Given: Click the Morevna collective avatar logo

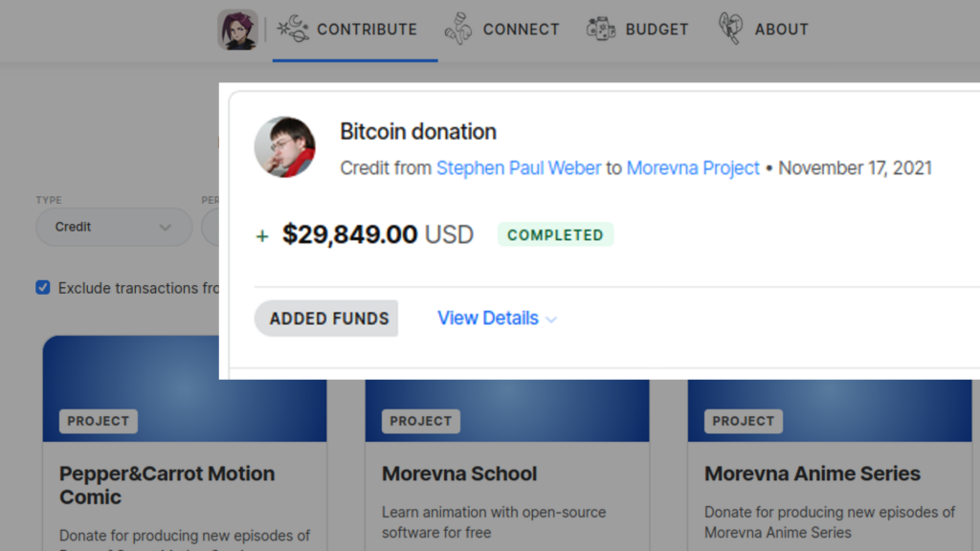Looking at the screenshot, I should [237, 30].
